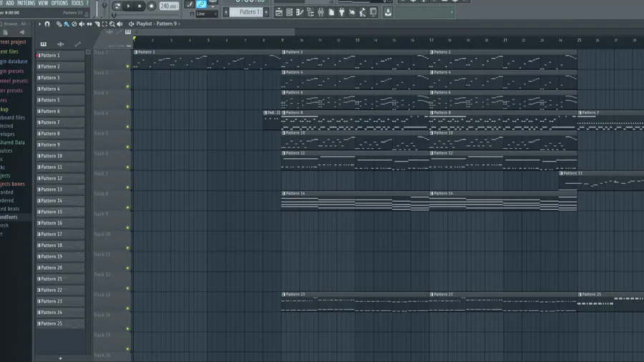Toggle mute light on Track 6
This screenshot has width=644, height=362.
coord(128,167)
